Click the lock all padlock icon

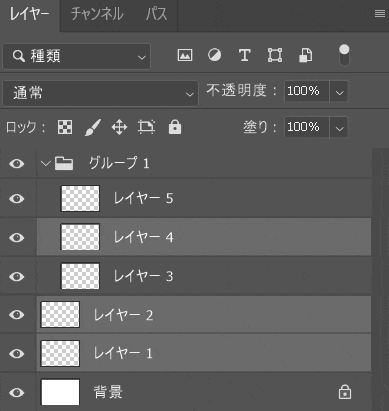coord(175,127)
